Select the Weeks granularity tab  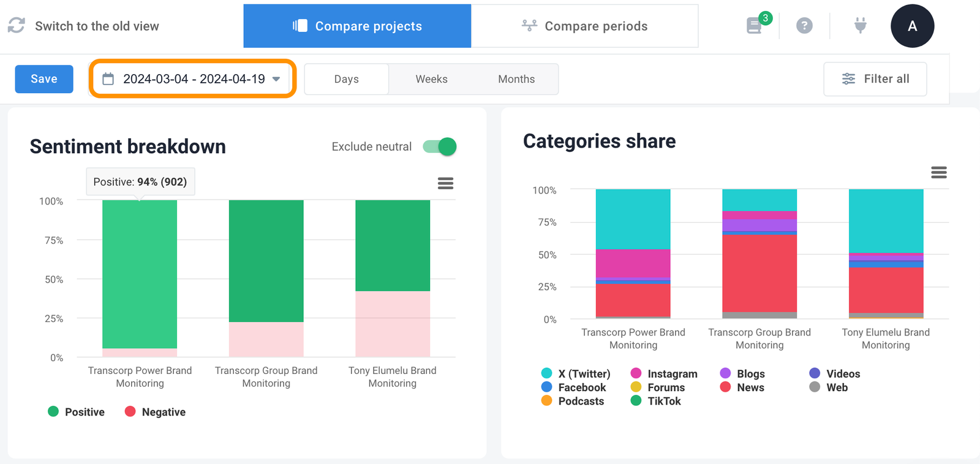[431, 79]
